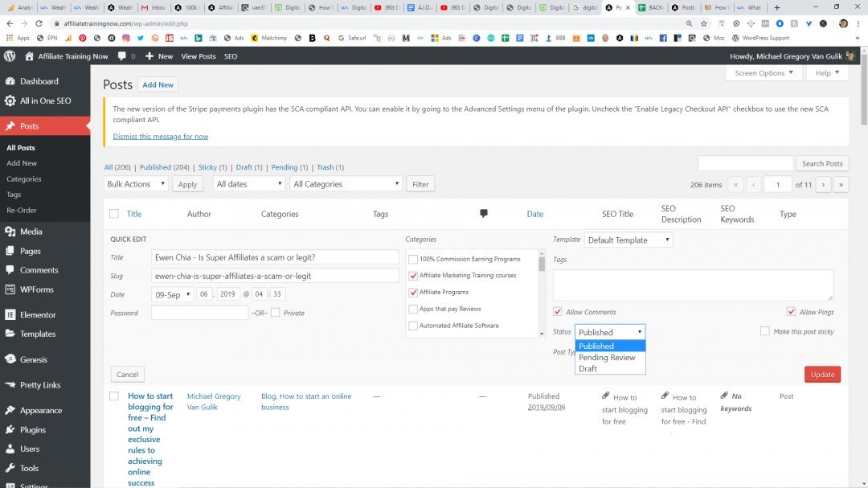Expand the Help panel
This screenshot has height=488, width=868.
tap(827, 72)
